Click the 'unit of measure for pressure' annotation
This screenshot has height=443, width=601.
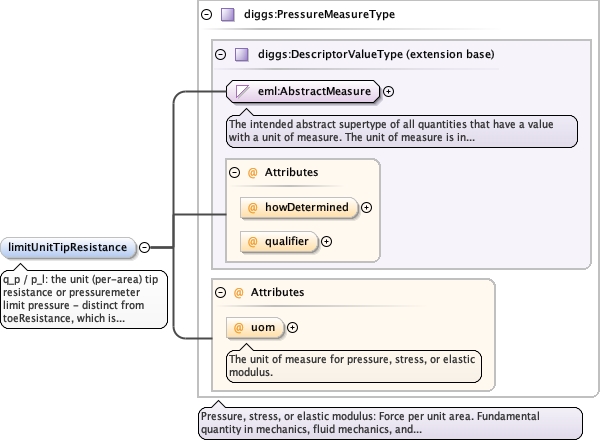tap(353, 366)
